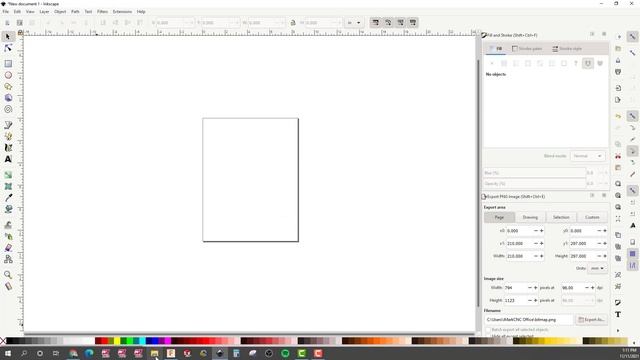Select the Measure tool
Screen dimensions: 640x360
(8, 286)
